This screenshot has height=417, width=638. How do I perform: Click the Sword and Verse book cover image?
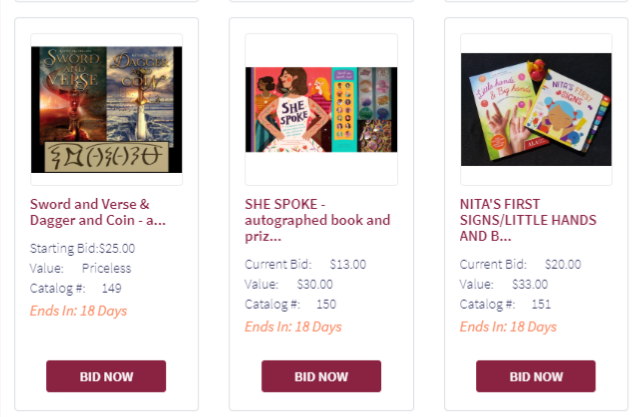pyautogui.click(x=106, y=109)
